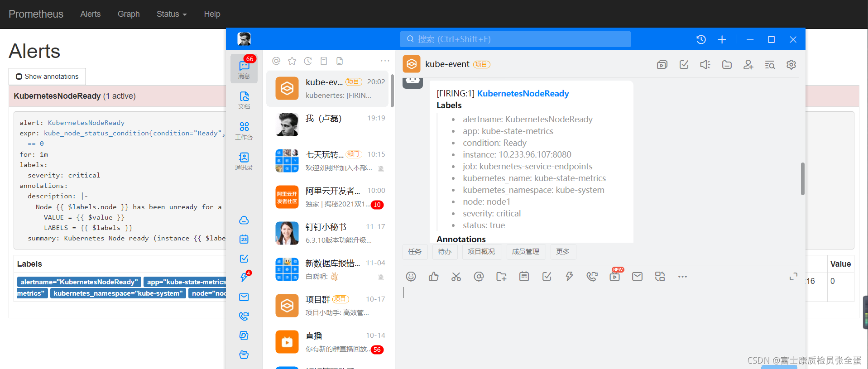Click the 更多 button below chat

click(563, 251)
